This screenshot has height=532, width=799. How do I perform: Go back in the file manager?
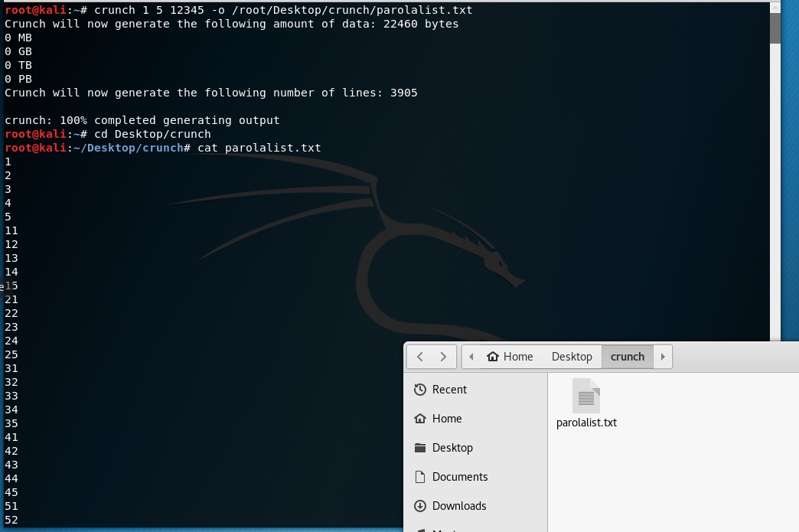(420, 357)
